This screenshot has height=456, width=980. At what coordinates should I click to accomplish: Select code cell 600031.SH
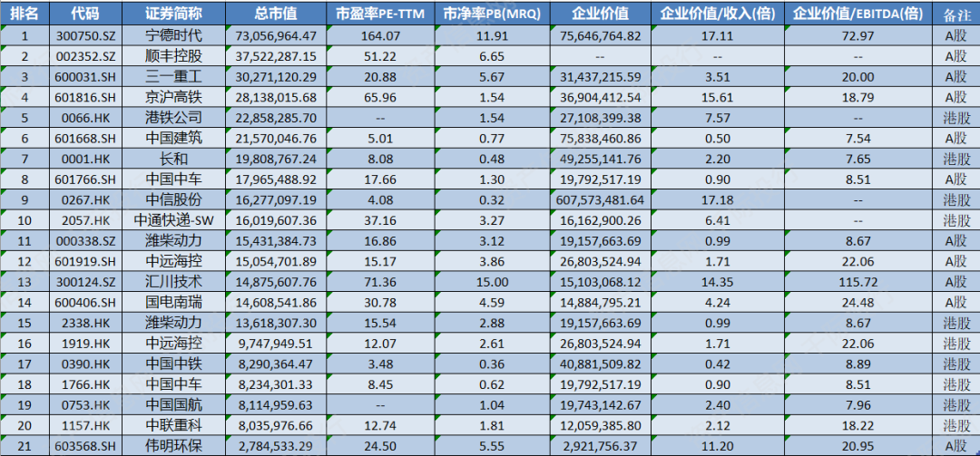(x=85, y=77)
